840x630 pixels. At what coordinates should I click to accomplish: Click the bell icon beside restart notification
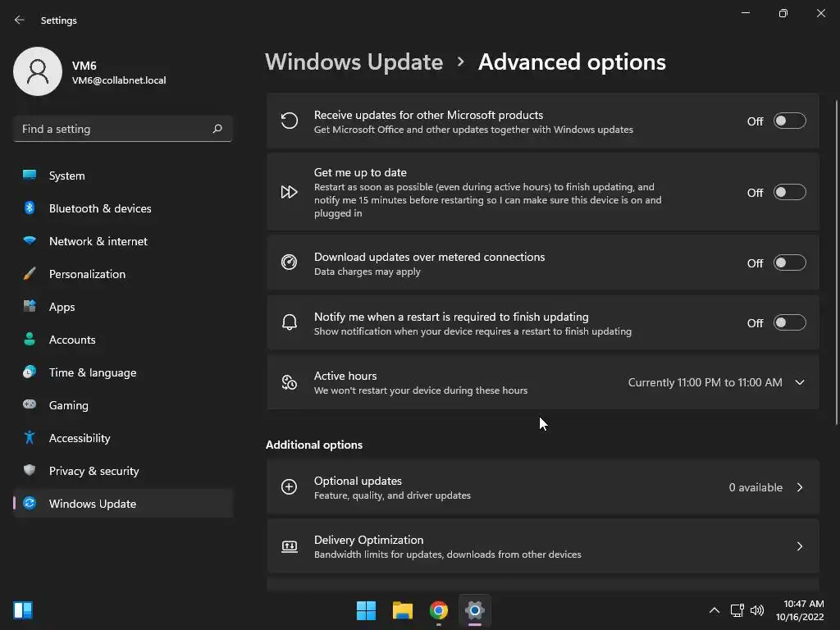[290, 322]
